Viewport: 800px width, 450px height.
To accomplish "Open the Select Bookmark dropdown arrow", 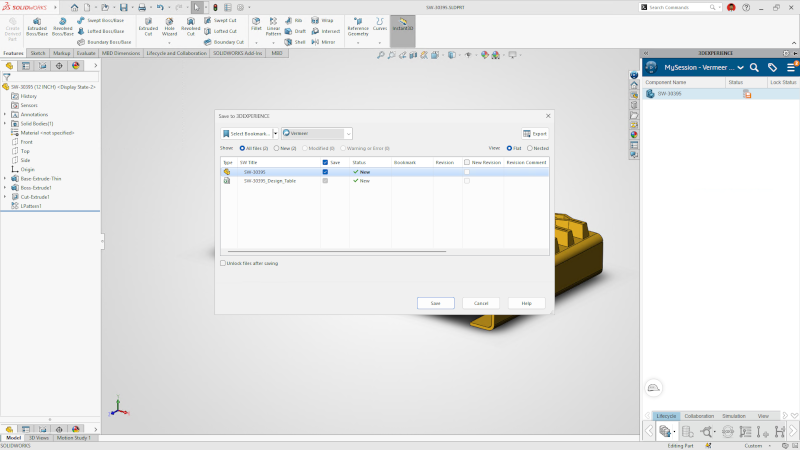I will tap(274, 133).
